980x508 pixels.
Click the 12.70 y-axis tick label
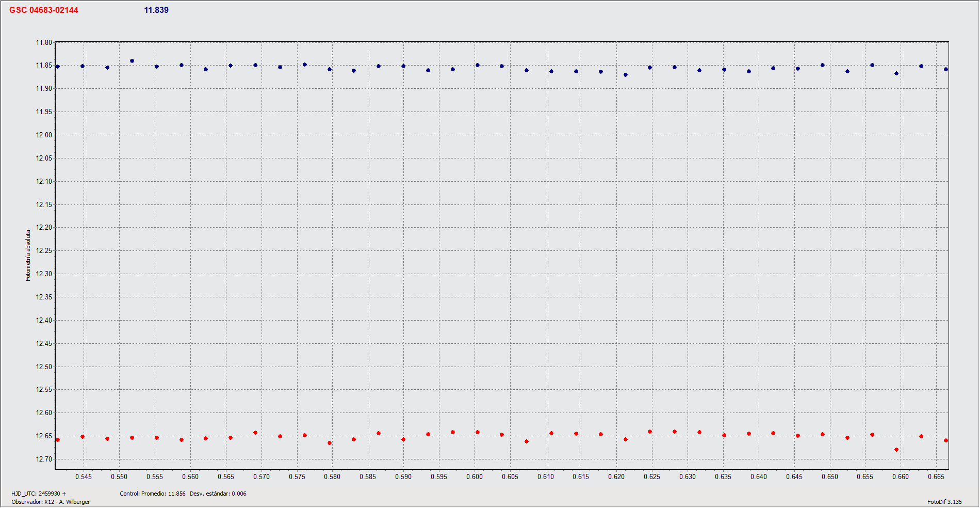pyautogui.click(x=44, y=459)
